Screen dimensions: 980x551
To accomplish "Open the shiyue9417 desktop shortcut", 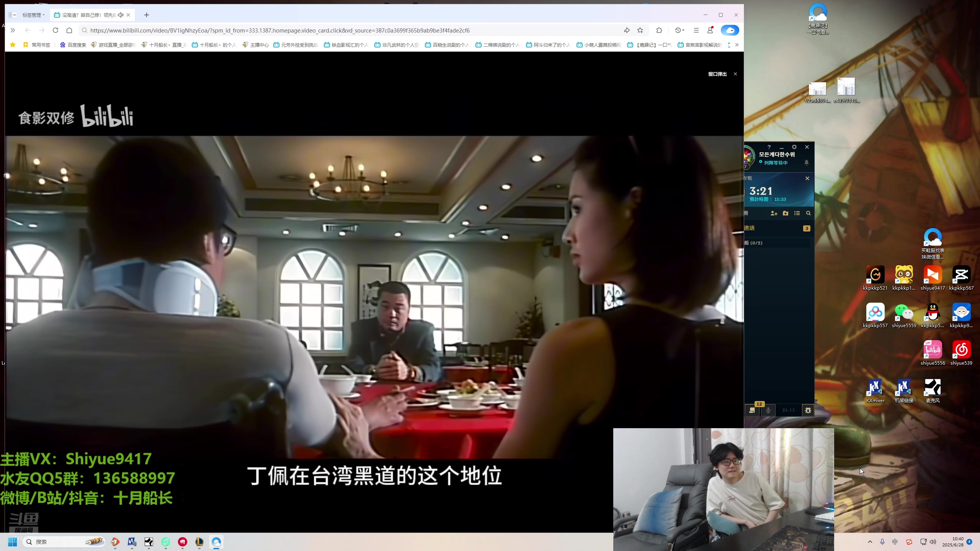I will pyautogui.click(x=933, y=278).
